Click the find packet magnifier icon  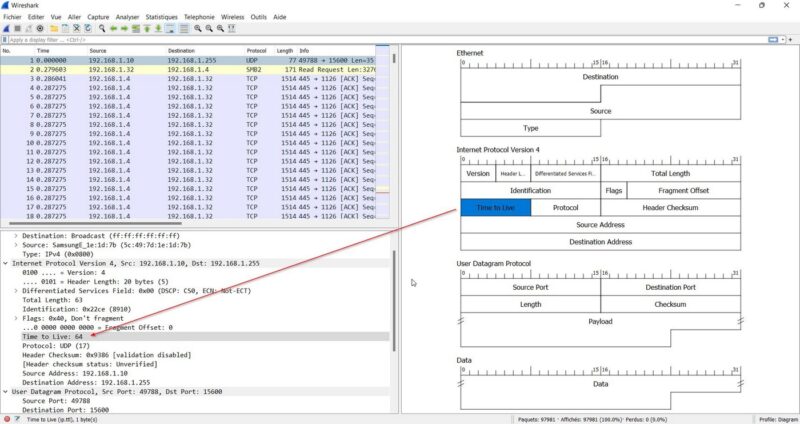pyautogui.click(x=103, y=29)
